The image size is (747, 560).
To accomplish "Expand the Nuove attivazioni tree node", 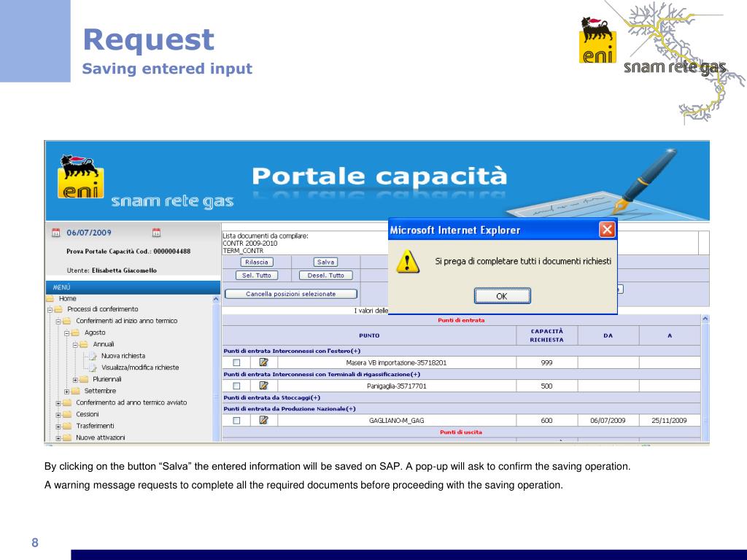I will coord(58,438).
